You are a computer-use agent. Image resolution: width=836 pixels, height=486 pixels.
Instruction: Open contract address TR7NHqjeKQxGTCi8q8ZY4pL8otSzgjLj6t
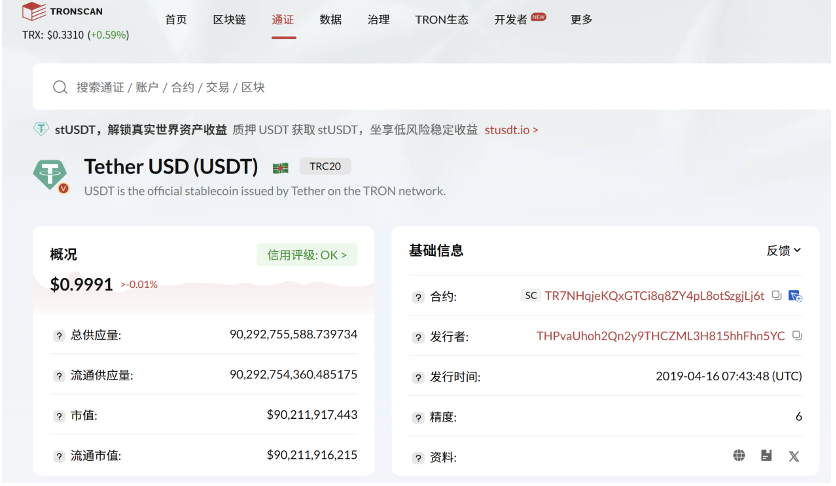pyautogui.click(x=654, y=296)
